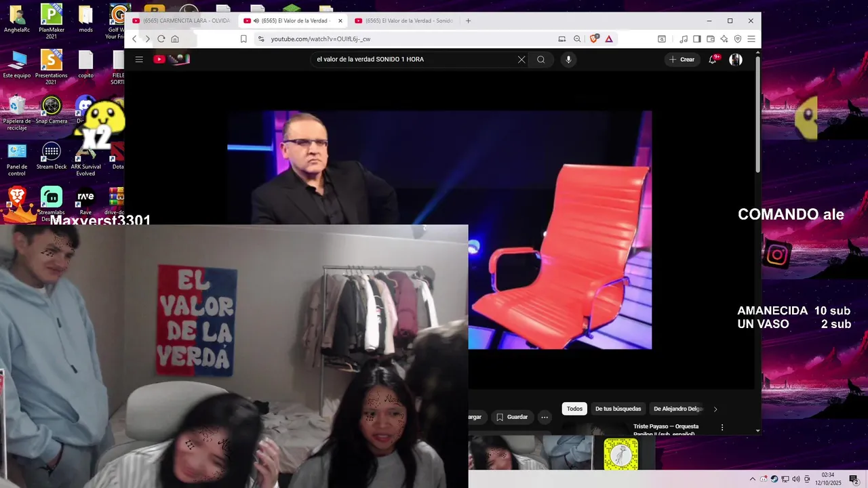Viewport: 868px width, 488px height.
Task: Click the address bar URL youtube.com/watch
Action: coord(321,39)
